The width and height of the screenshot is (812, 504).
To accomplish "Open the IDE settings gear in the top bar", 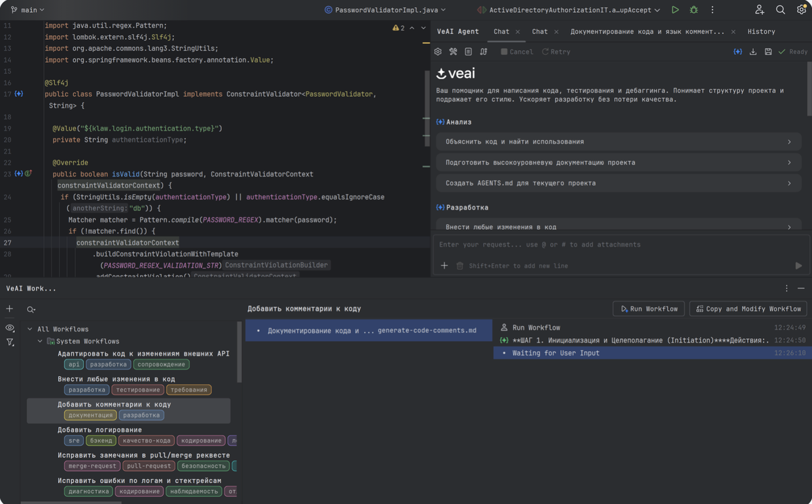I will [x=802, y=10].
